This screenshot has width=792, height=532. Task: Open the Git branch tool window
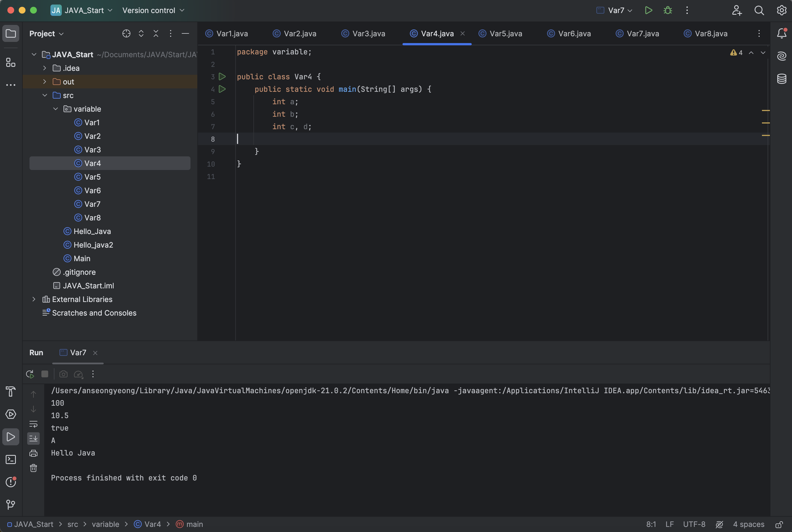pyautogui.click(x=11, y=505)
